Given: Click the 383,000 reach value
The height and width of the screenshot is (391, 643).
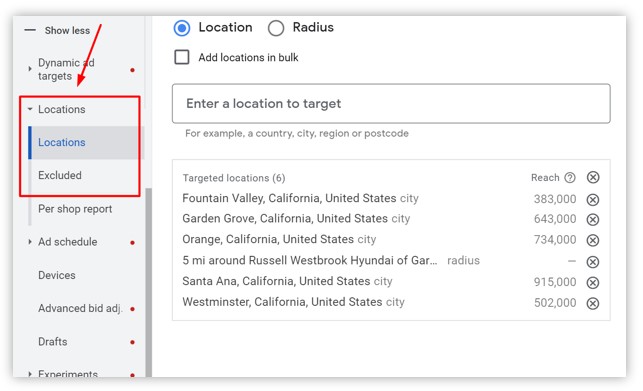Looking at the screenshot, I should (x=555, y=199).
